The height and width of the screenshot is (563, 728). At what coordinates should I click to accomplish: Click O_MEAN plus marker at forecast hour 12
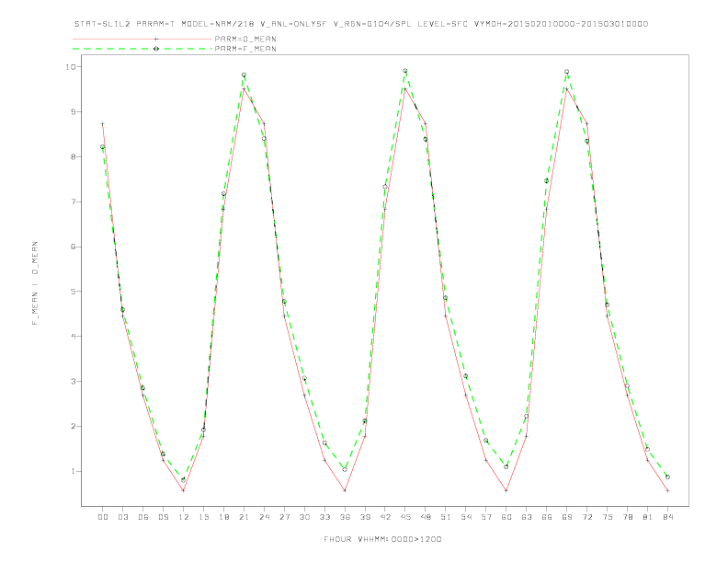tap(184, 490)
